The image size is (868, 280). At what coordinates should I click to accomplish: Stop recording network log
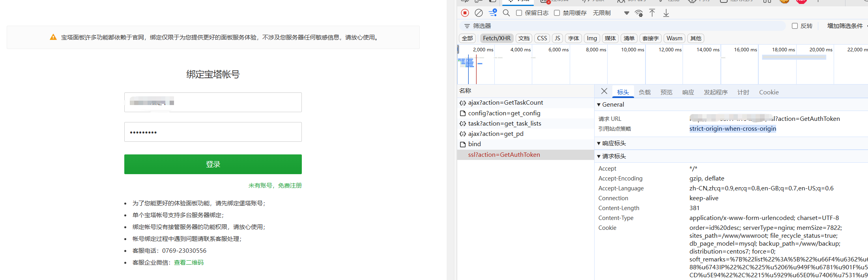[465, 13]
